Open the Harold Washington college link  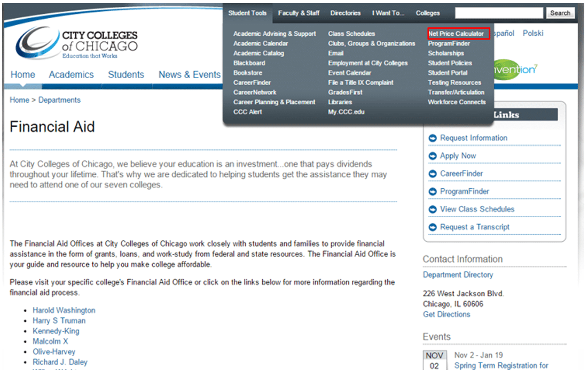(64, 311)
